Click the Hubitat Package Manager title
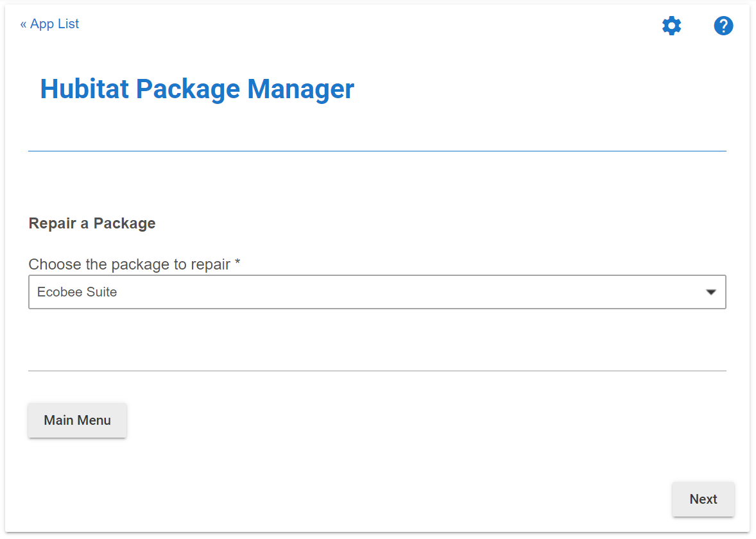Image resolution: width=756 pixels, height=539 pixels. 197,89
